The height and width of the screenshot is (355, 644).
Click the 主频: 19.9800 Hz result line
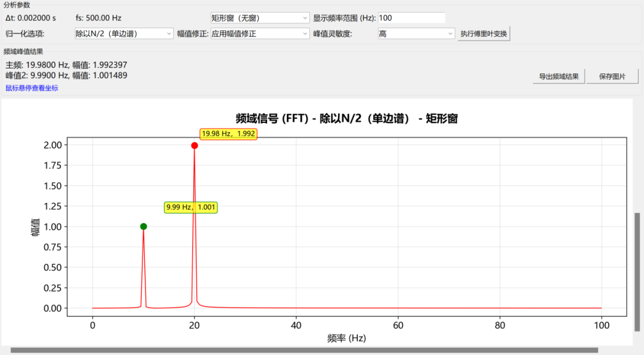click(66, 65)
